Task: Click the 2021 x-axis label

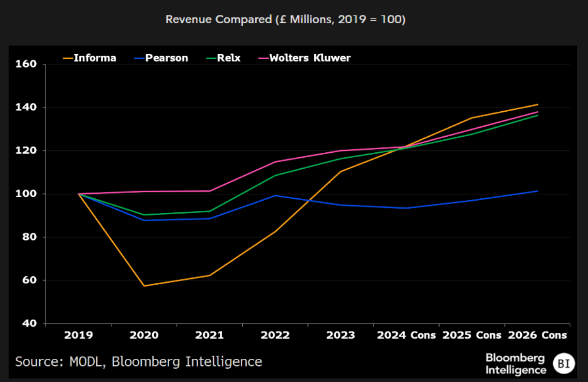Action: [x=210, y=335]
